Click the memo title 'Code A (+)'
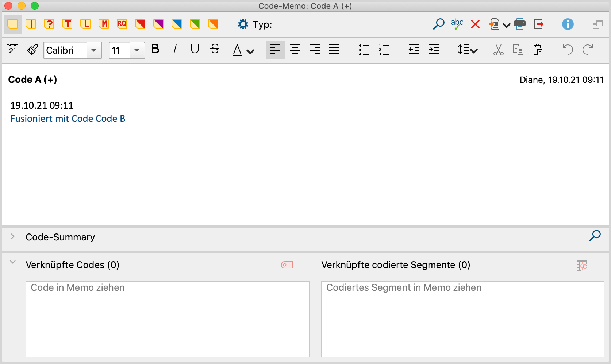 tap(32, 80)
